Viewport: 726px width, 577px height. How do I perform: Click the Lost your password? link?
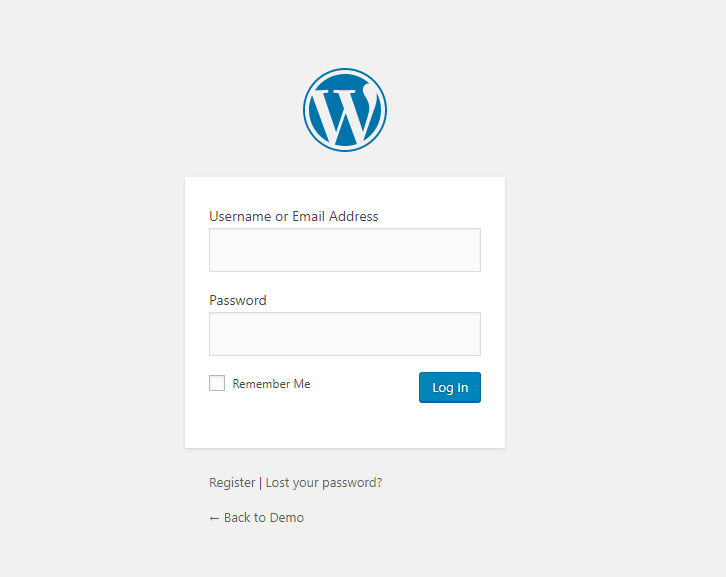[x=324, y=483]
